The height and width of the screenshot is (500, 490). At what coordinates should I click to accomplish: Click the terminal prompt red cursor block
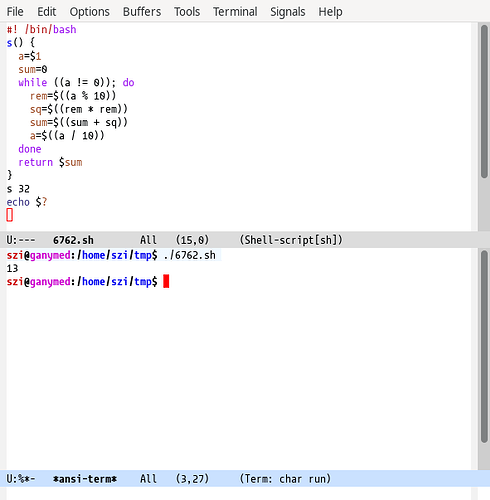pos(166,281)
